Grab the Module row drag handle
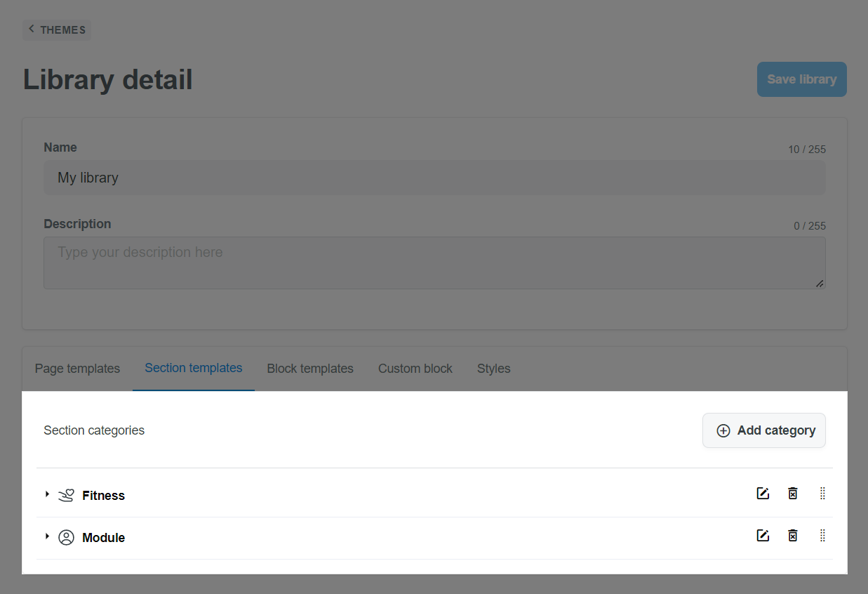Image resolution: width=868 pixels, height=594 pixels. coord(822,536)
